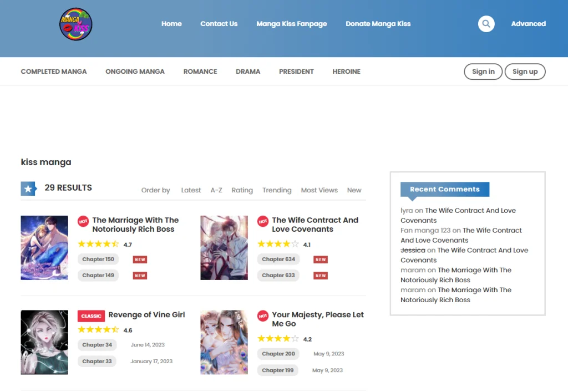Open title Revenge of Vine Girl
The width and height of the screenshot is (568, 392).
tap(146, 315)
